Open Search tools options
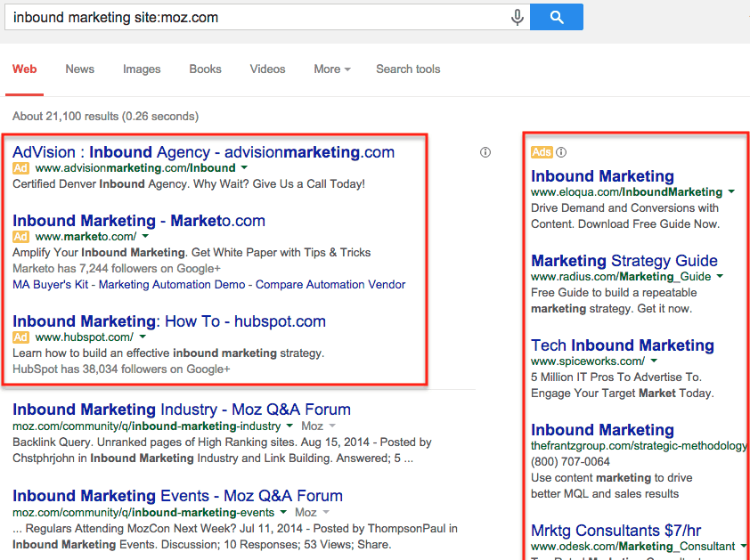This screenshot has width=750, height=560. click(x=408, y=69)
